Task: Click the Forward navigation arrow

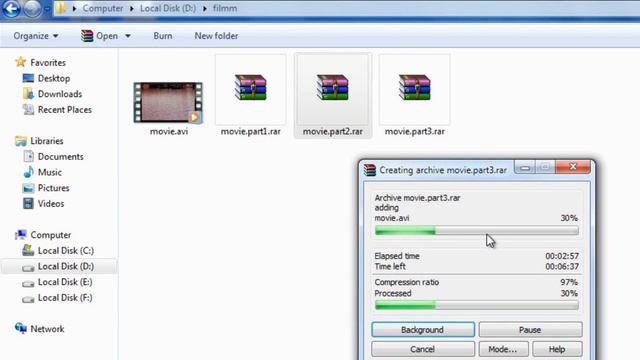Action: point(33,8)
